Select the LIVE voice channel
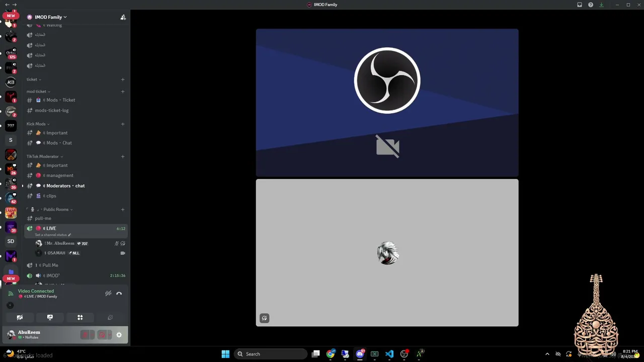644x362 pixels. (76, 231)
